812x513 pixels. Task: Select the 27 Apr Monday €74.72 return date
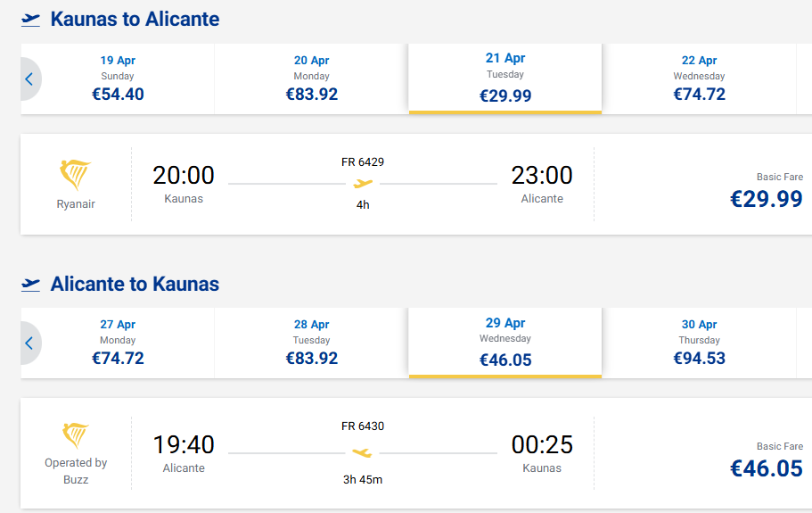tap(118, 343)
